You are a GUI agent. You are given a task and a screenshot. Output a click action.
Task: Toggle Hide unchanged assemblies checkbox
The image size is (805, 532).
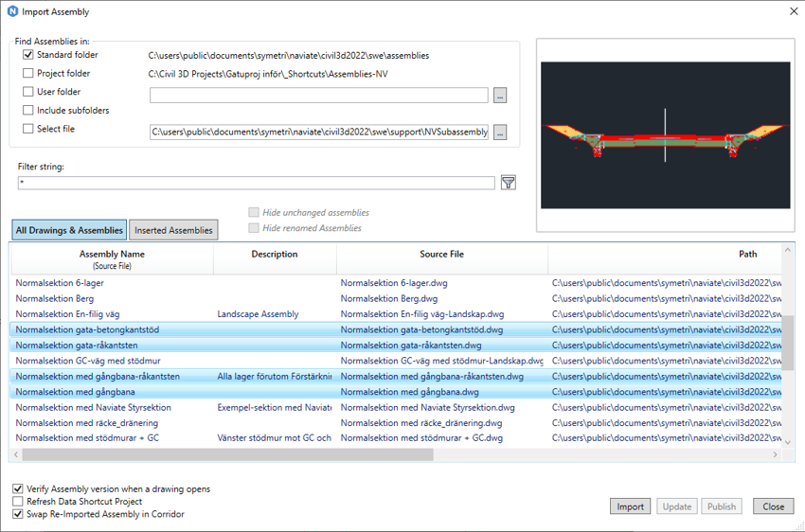pyautogui.click(x=254, y=212)
